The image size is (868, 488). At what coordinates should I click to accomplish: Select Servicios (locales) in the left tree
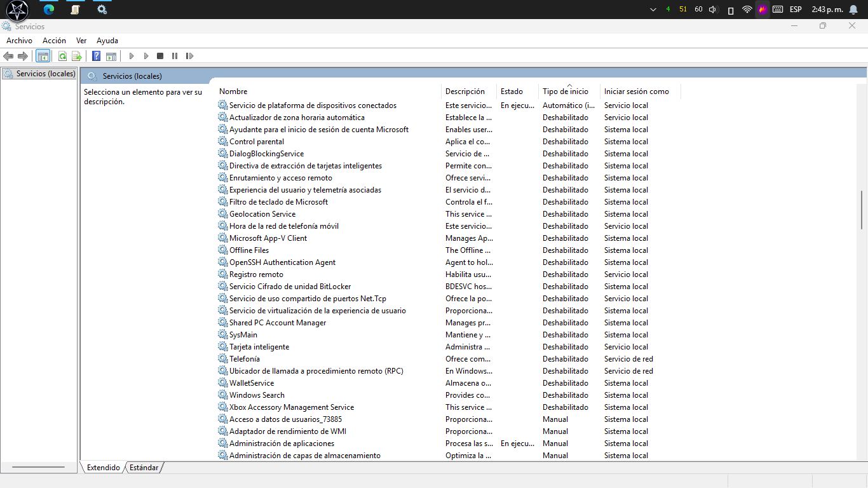pos(39,74)
